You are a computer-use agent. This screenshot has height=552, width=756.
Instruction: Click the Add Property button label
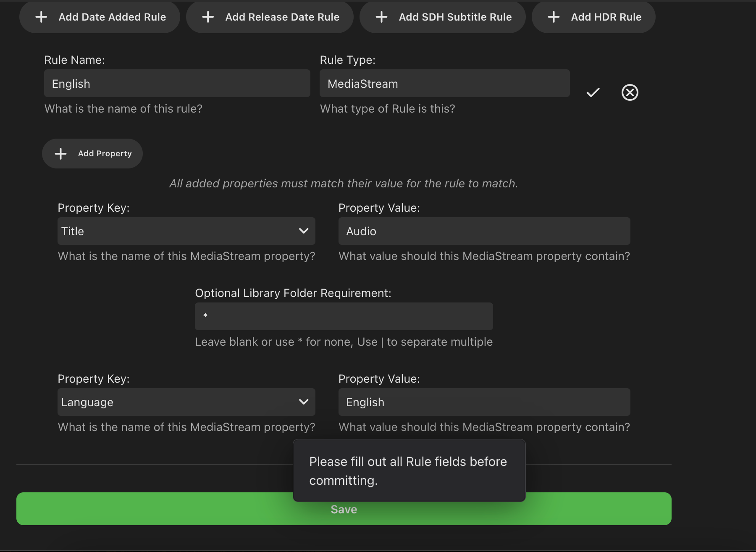(105, 154)
